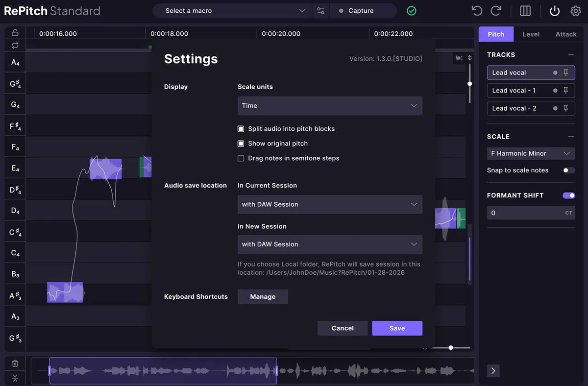The image size is (588, 386).
Task: Click the routing icon next to Capture
Action: (x=321, y=10)
